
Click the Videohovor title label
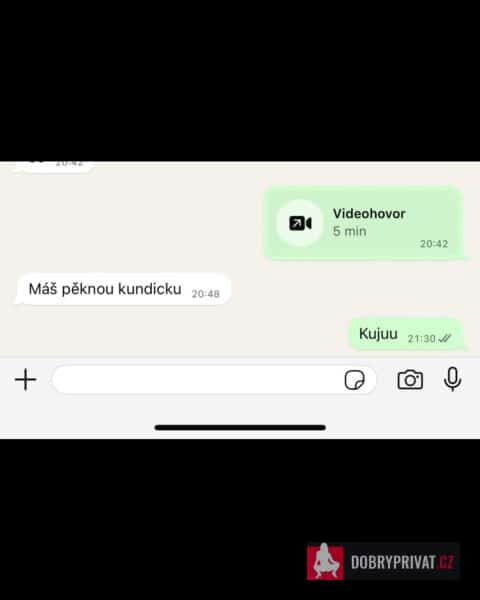point(369,214)
